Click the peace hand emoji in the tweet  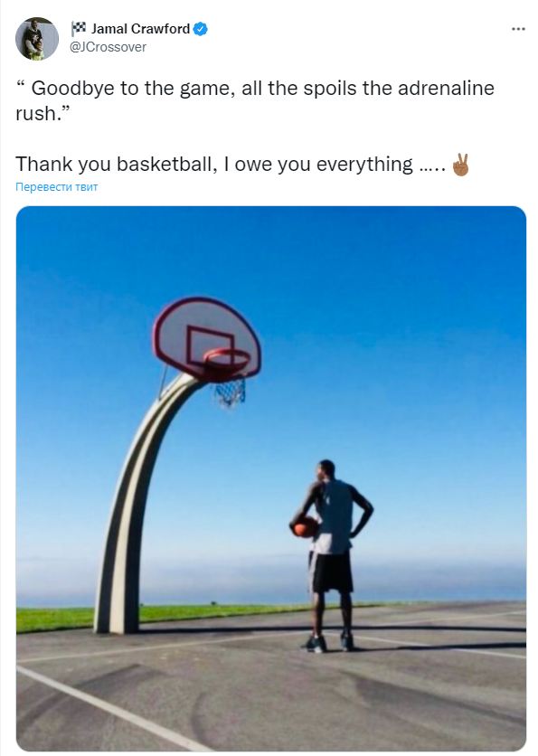[x=460, y=165]
